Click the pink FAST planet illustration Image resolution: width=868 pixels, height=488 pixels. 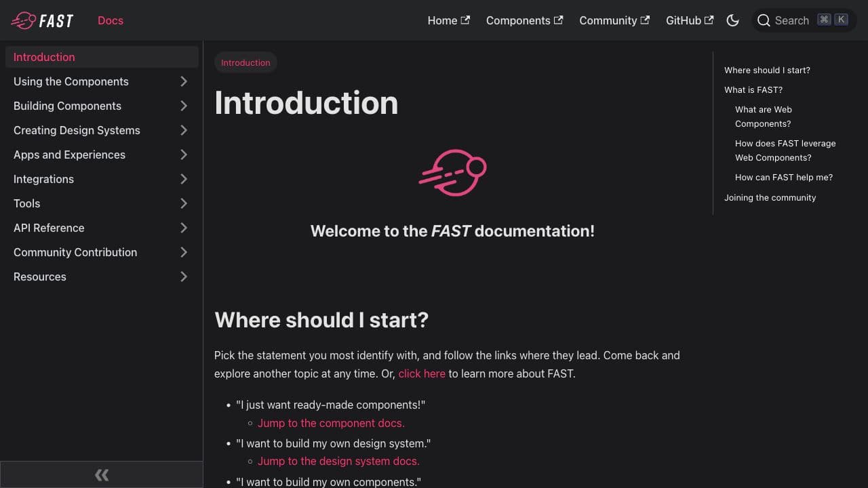pyautogui.click(x=452, y=173)
